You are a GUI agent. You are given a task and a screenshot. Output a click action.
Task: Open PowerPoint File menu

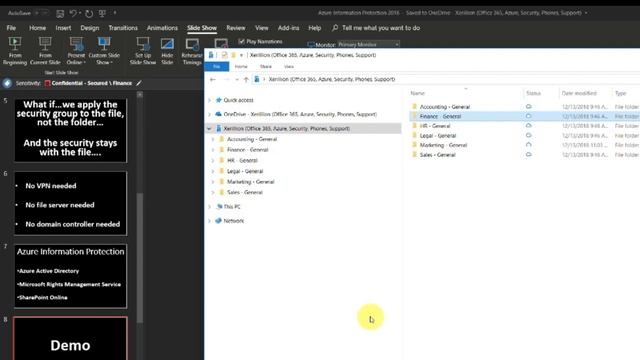11,28
